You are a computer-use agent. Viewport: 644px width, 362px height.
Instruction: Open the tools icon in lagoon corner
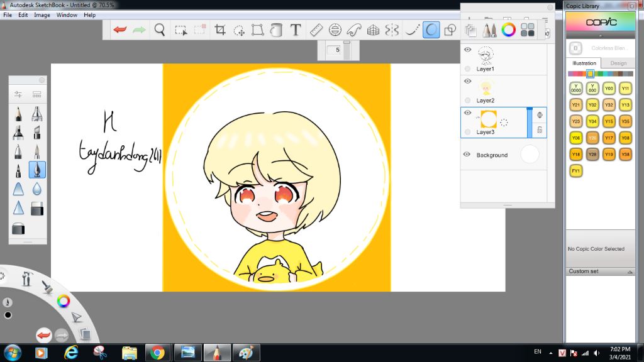(x=27, y=278)
